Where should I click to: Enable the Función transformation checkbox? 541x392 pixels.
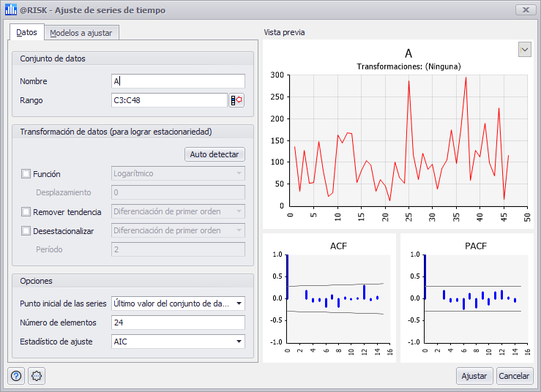pyautogui.click(x=26, y=174)
